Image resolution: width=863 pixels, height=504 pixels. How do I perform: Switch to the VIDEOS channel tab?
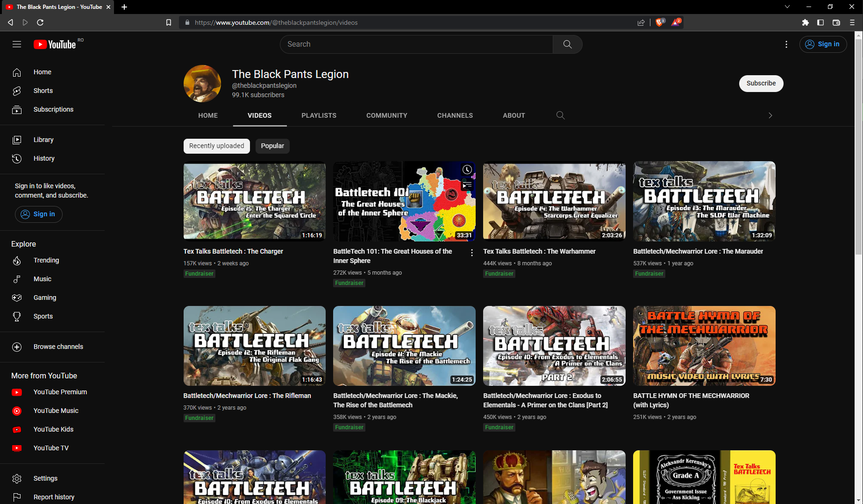pos(259,115)
